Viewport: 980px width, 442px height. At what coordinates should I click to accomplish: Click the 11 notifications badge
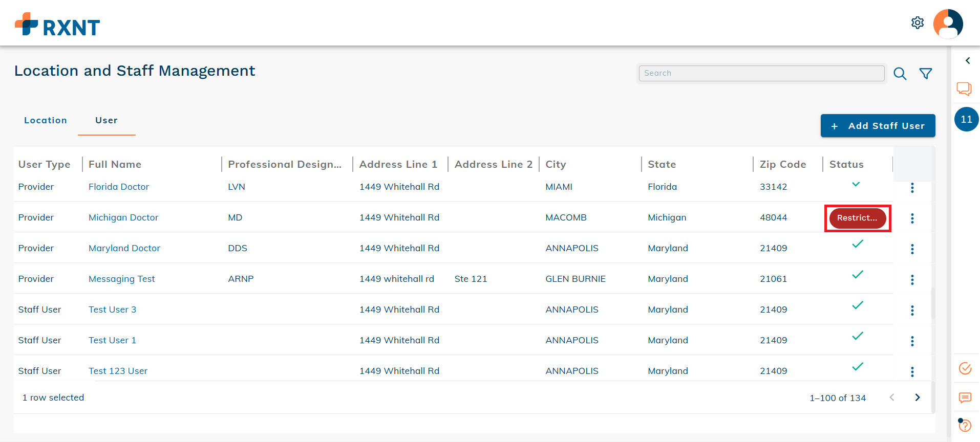967,119
